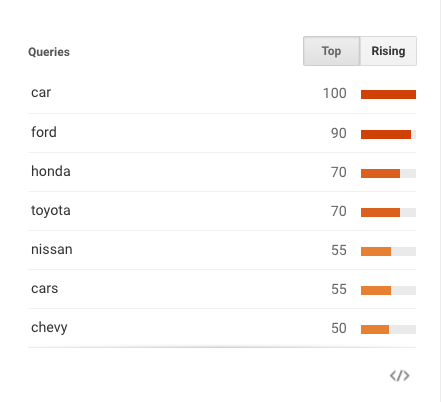The height and width of the screenshot is (402, 441).
Task: Click the embed code icon
Action: (x=400, y=376)
